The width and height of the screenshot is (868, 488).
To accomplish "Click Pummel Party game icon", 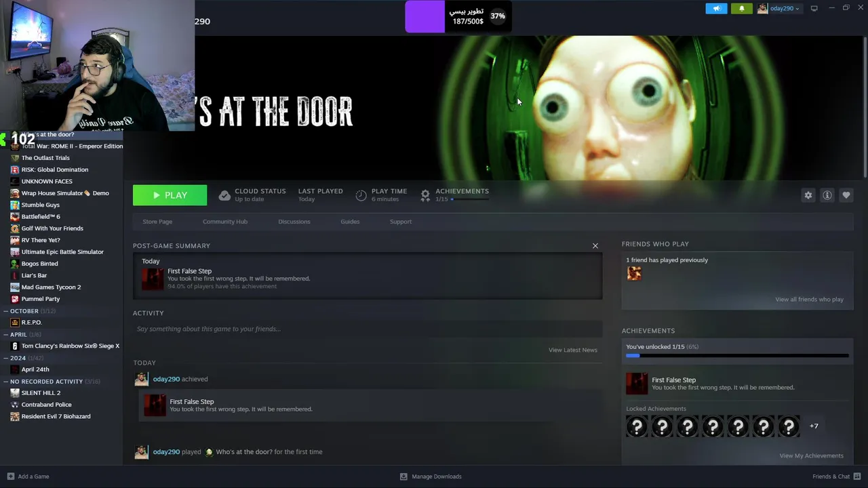I will click(15, 299).
